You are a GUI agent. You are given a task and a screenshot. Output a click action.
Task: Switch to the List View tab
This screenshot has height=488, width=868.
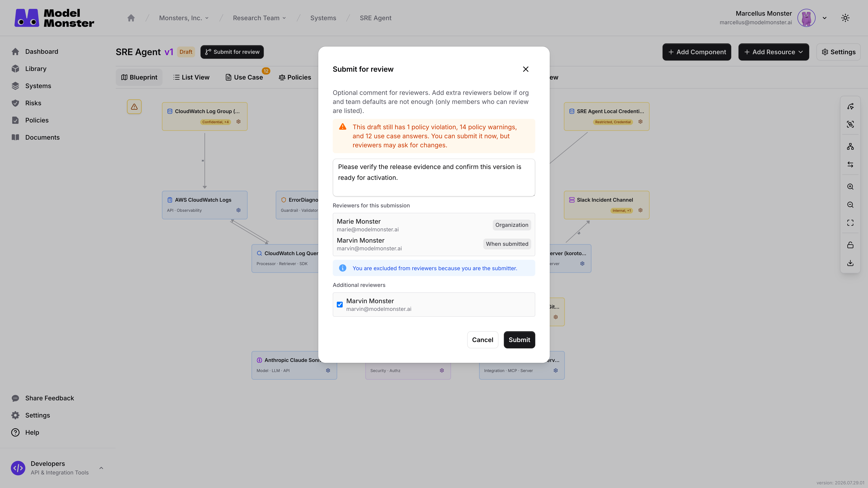191,77
